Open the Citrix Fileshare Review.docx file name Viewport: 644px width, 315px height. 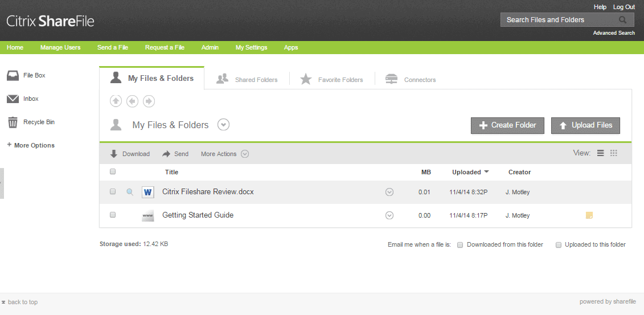coord(208,192)
